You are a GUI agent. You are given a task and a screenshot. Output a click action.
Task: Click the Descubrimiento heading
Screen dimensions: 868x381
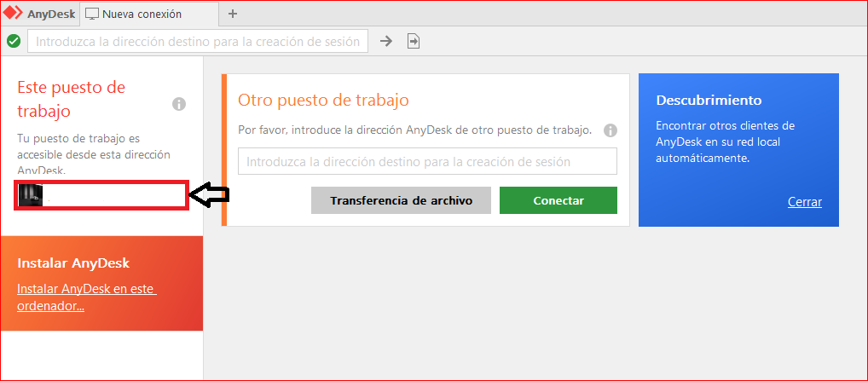(x=709, y=100)
